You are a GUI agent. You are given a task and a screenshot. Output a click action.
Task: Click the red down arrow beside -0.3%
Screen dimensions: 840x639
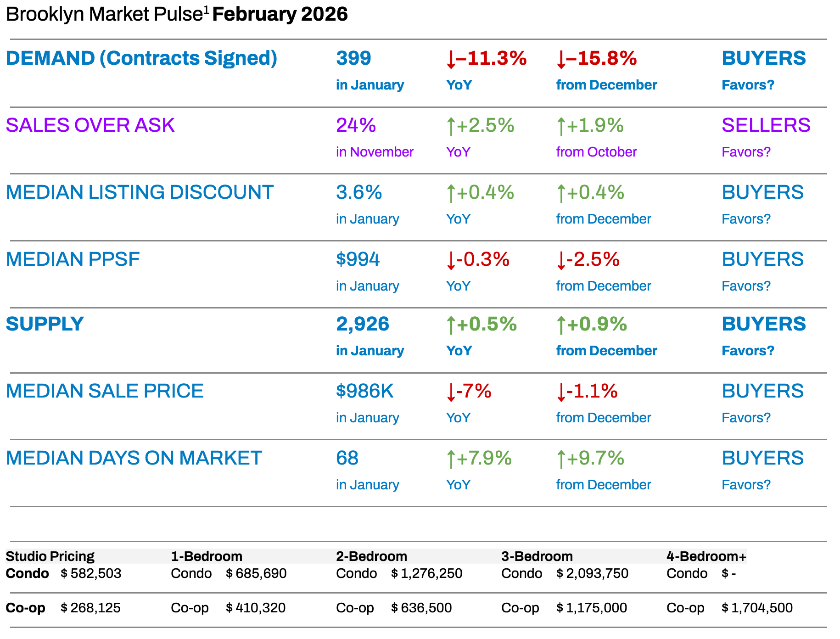(451, 260)
